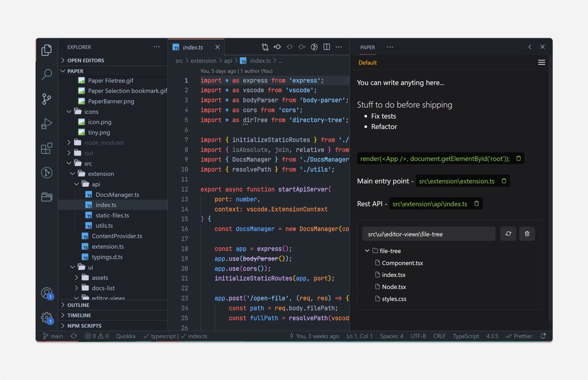The width and height of the screenshot is (588, 380).
Task: Delete the render code snippet via trash icon
Action: [x=518, y=159]
